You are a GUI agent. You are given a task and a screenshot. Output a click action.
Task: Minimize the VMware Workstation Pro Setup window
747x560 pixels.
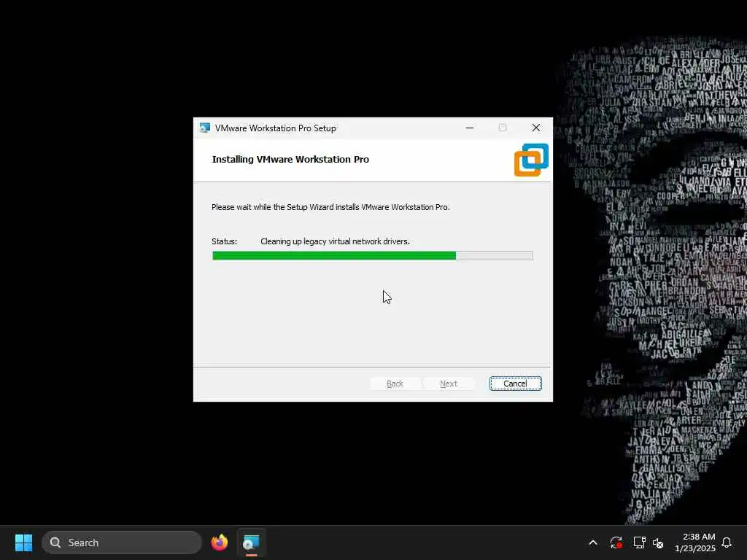pos(470,128)
